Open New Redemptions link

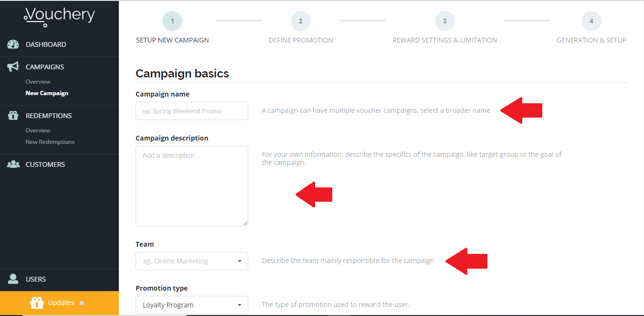pyautogui.click(x=50, y=142)
